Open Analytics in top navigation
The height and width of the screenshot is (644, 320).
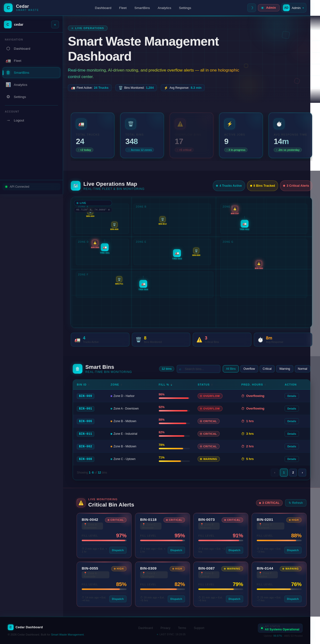click(x=164, y=8)
